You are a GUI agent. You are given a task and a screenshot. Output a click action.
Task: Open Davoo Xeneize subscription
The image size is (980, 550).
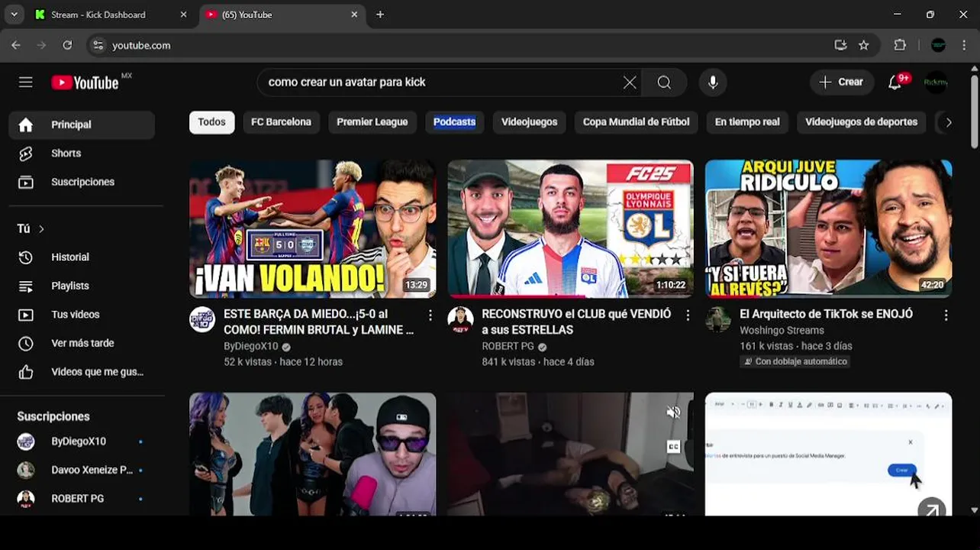pos(82,470)
